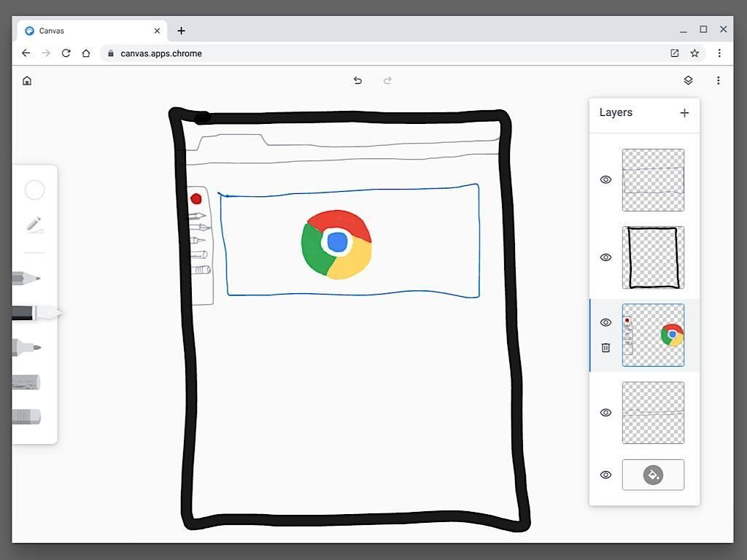
Task: Expand the custom color picker pencil
Action: click(34, 225)
